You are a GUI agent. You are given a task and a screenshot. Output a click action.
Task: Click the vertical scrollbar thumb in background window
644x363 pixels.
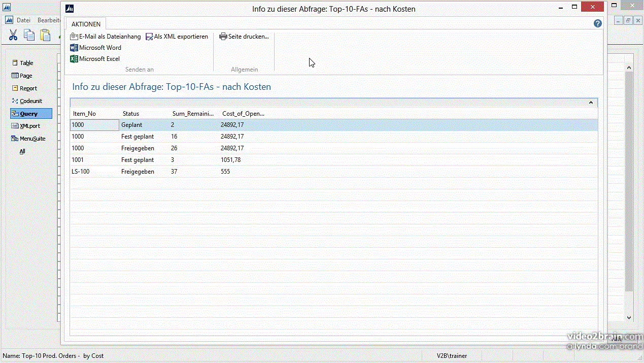coord(629,182)
